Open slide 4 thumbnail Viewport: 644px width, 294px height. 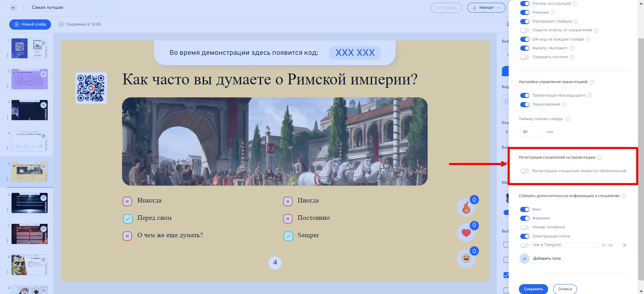[30, 141]
